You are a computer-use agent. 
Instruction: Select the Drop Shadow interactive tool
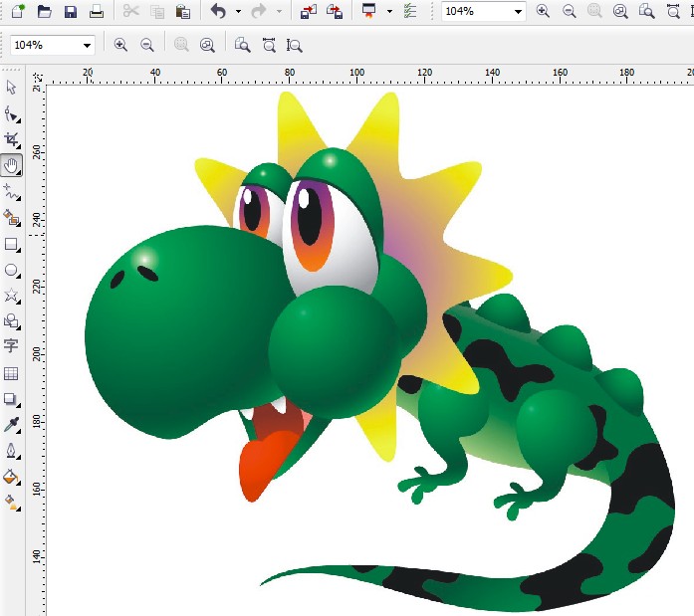click(x=12, y=400)
